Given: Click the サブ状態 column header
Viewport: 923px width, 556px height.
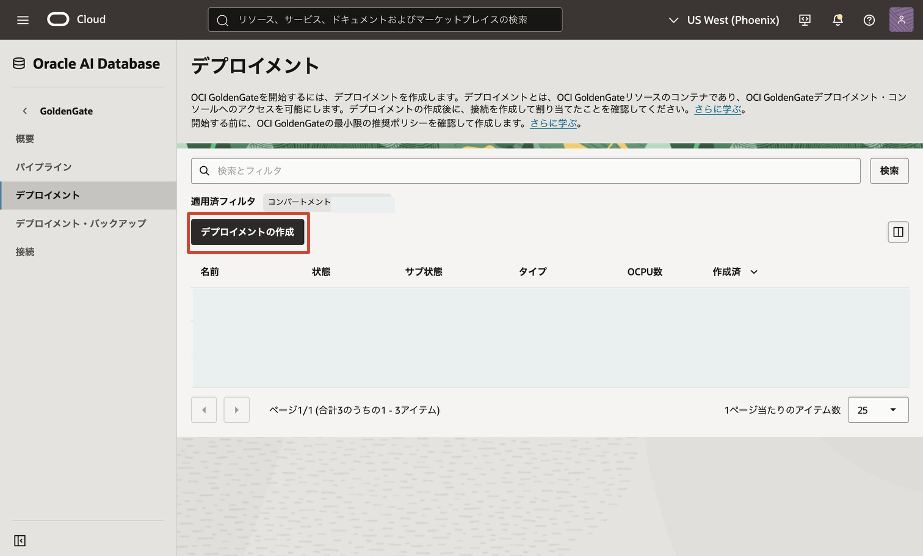Looking at the screenshot, I should [423, 272].
